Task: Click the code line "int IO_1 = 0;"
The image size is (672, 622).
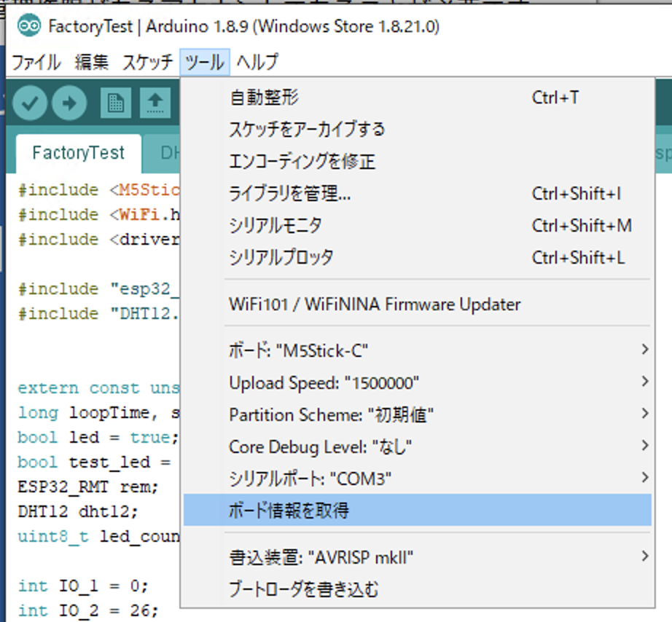Action: pos(83,586)
